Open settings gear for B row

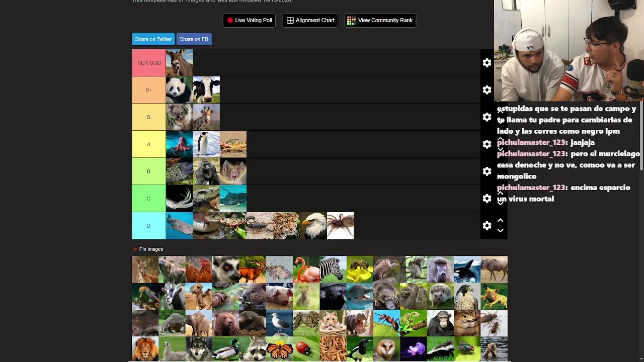[x=487, y=171]
